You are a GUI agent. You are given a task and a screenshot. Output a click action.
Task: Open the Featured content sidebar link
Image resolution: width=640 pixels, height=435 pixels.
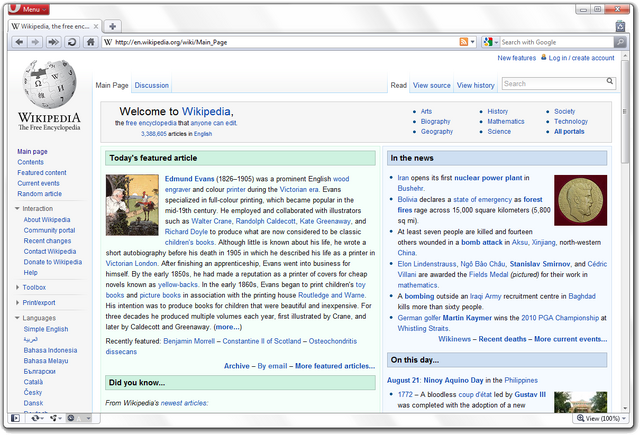42,173
